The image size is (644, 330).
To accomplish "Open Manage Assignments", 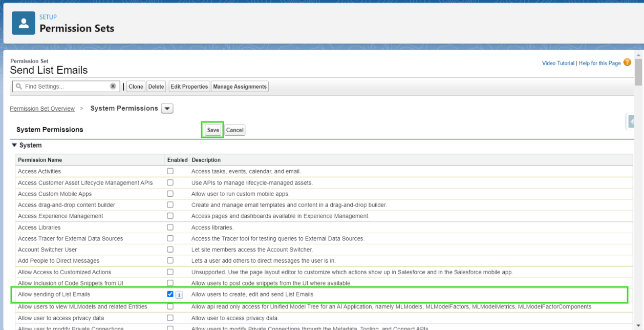I will [240, 86].
